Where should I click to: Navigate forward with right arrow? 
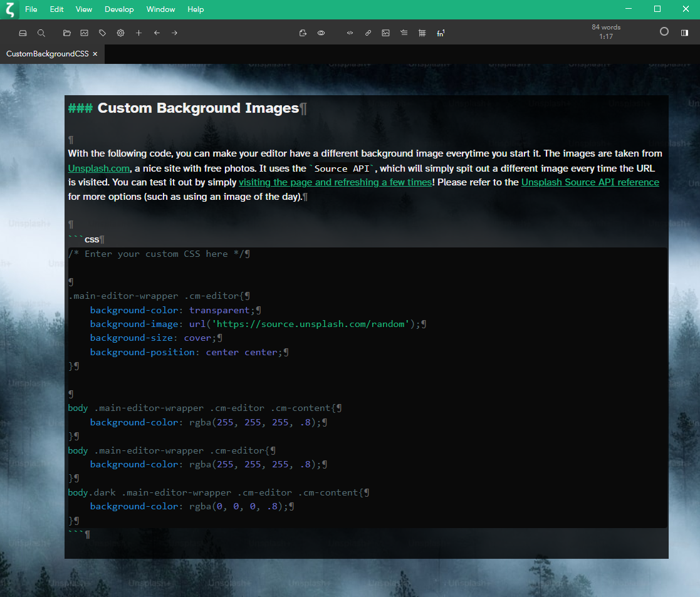pos(175,33)
